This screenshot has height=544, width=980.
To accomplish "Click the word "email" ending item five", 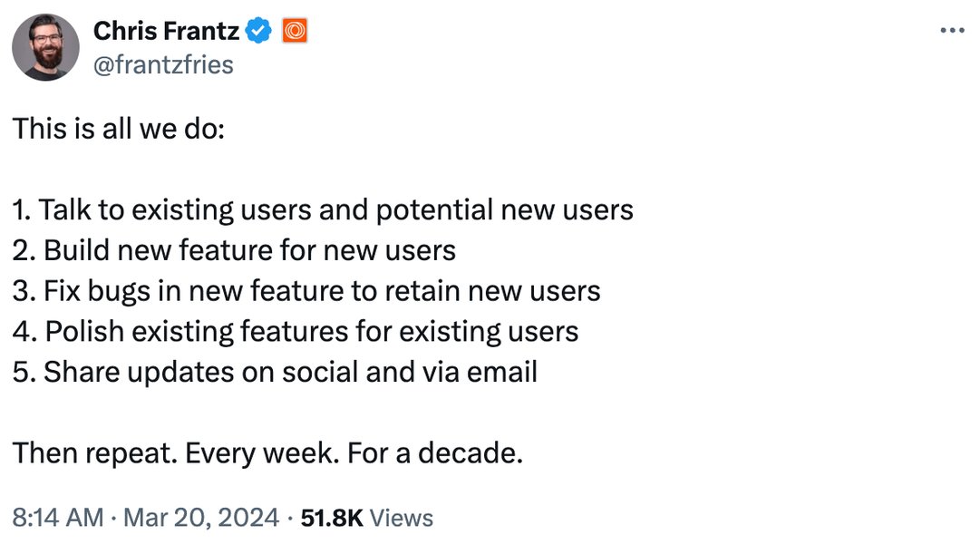I will [x=502, y=372].
